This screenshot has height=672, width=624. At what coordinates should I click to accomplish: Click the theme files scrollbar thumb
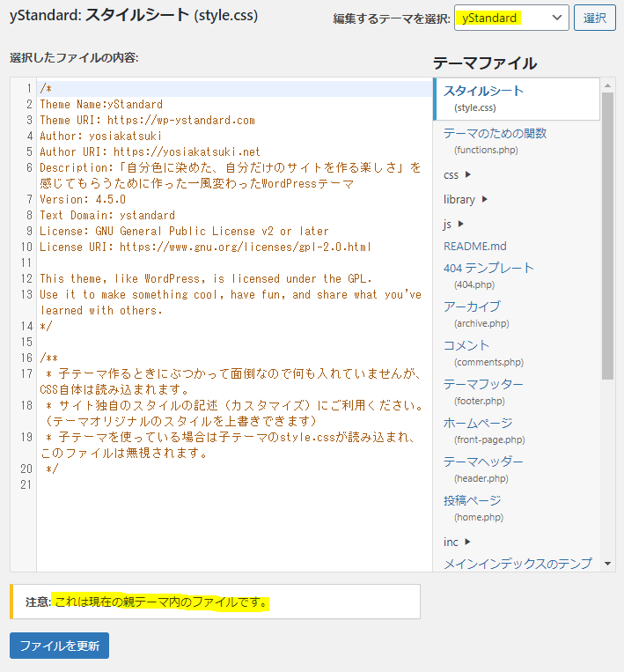pos(607,236)
